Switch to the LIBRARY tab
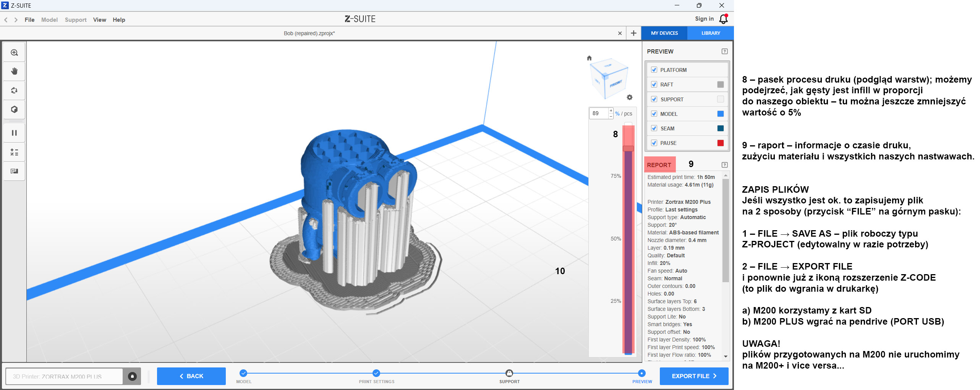The height and width of the screenshot is (390, 980). tap(711, 33)
